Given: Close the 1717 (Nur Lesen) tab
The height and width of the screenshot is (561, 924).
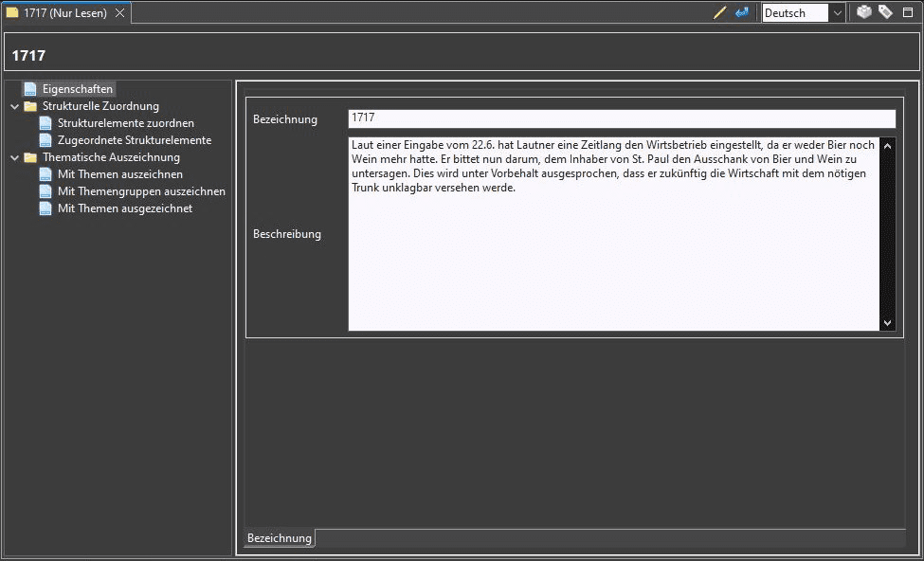Looking at the screenshot, I should pyautogui.click(x=119, y=13).
